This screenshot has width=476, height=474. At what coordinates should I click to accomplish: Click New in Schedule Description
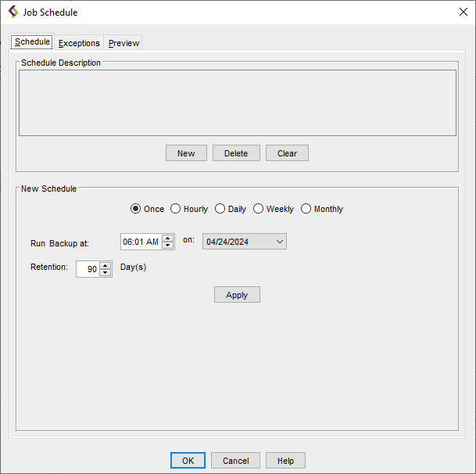(x=186, y=153)
